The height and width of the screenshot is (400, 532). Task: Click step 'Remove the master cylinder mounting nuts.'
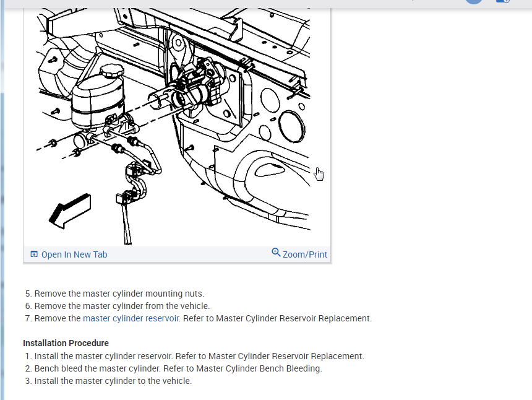pos(119,293)
